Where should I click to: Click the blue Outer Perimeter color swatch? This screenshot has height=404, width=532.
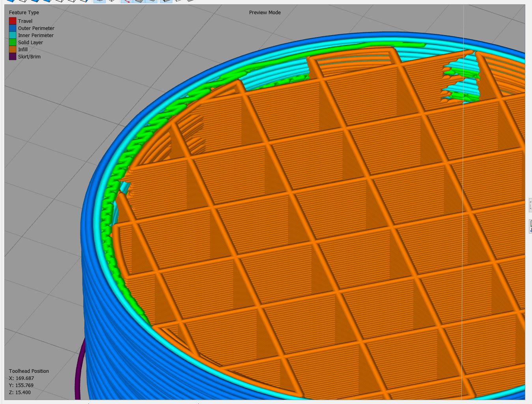[x=13, y=28]
